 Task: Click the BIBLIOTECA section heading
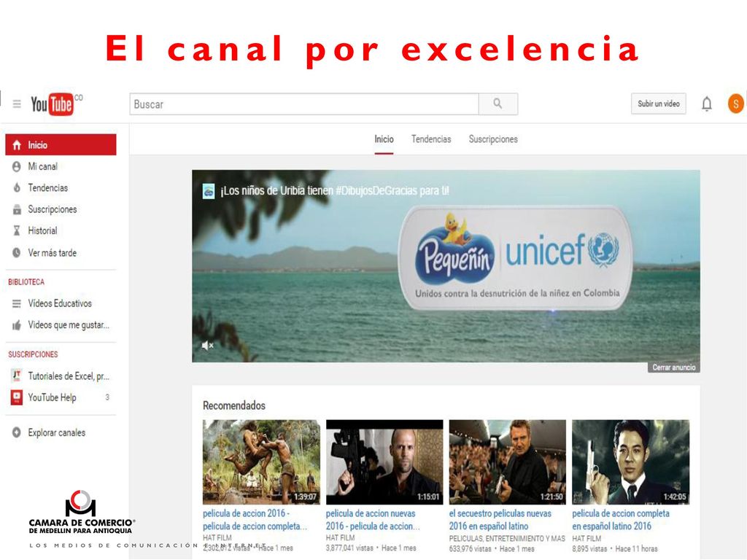point(26,282)
